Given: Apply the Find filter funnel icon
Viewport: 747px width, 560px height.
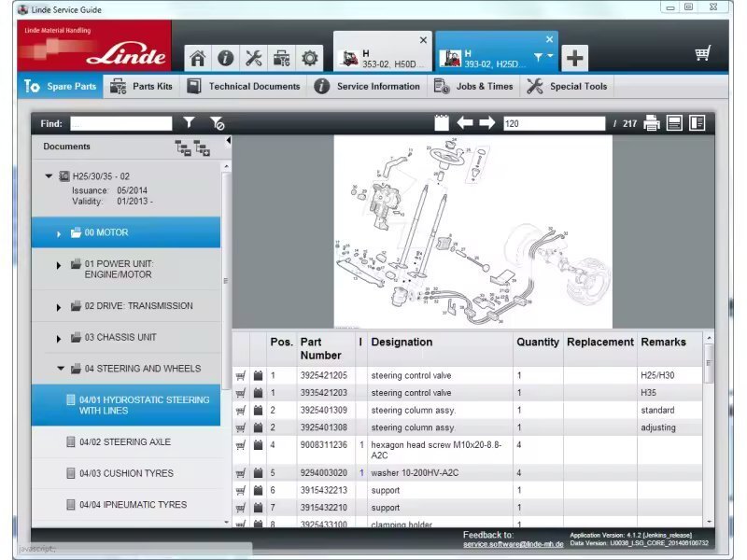Looking at the screenshot, I should click(x=189, y=123).
